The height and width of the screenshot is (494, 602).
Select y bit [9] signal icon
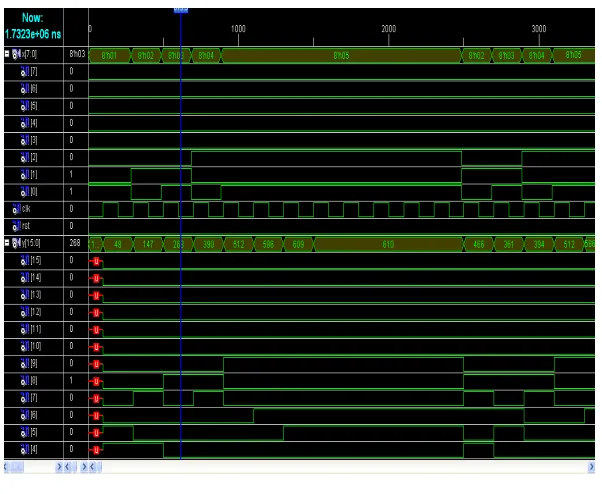(x=25, y=363)
